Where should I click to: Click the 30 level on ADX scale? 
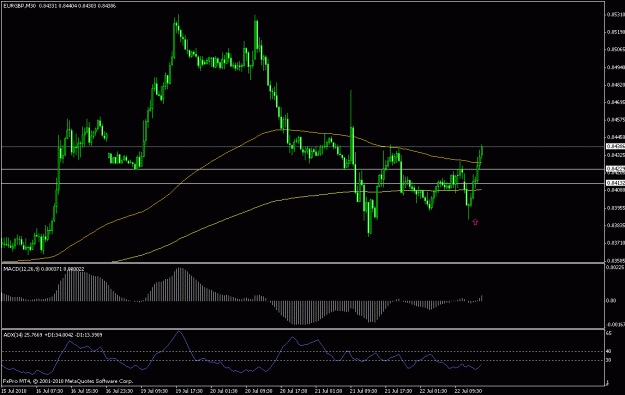point(609,360)
